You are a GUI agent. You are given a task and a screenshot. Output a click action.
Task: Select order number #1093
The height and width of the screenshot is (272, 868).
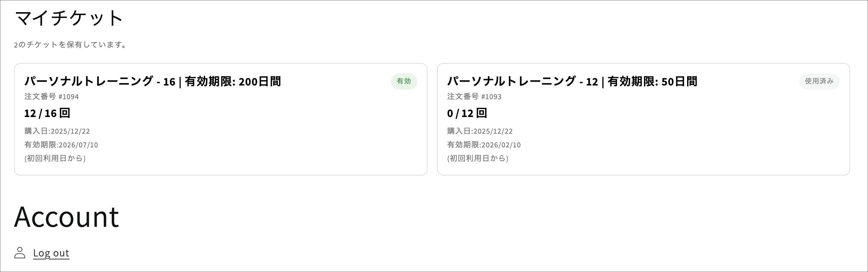(x=474, y=96)
